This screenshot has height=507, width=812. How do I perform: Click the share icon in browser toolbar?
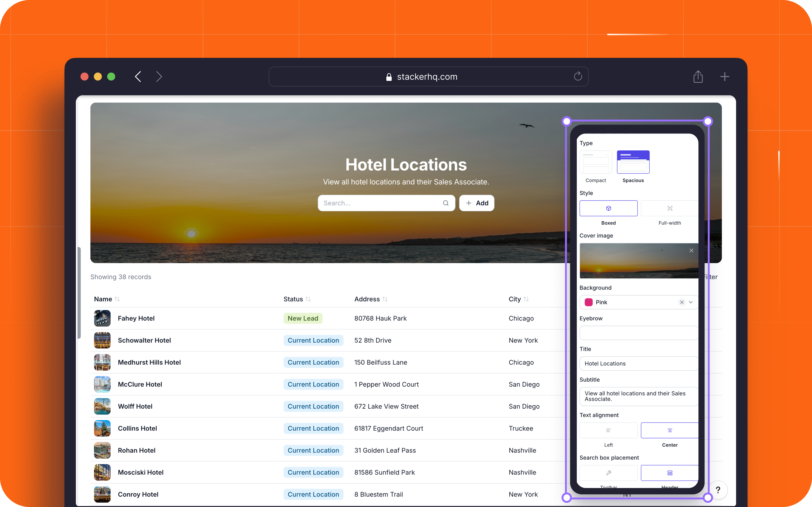click(x=698, y=76)
